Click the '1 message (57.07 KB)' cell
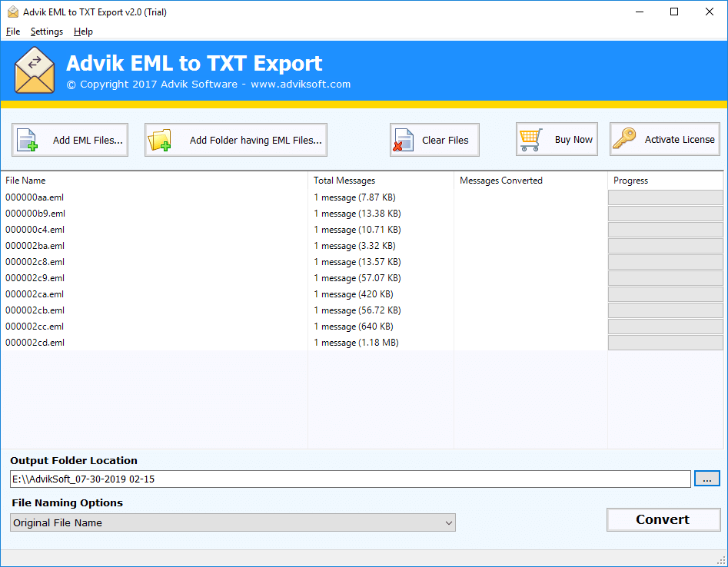 click(357, 278)
